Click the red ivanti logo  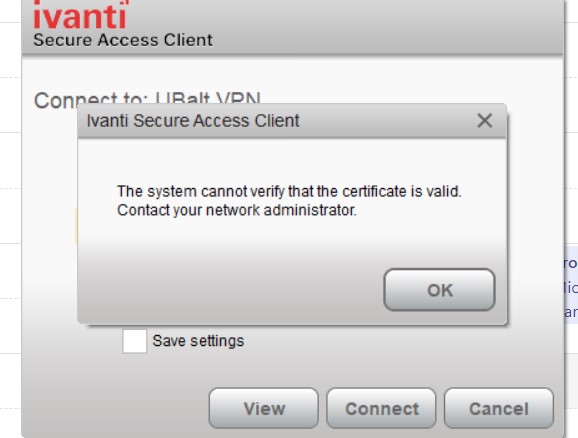(81, 15)
